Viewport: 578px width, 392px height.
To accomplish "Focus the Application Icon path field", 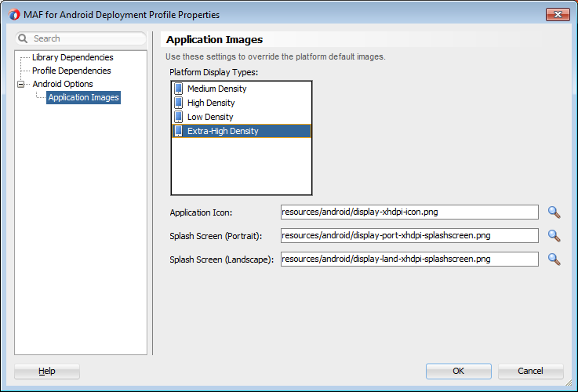I will [x=409, y=212].
